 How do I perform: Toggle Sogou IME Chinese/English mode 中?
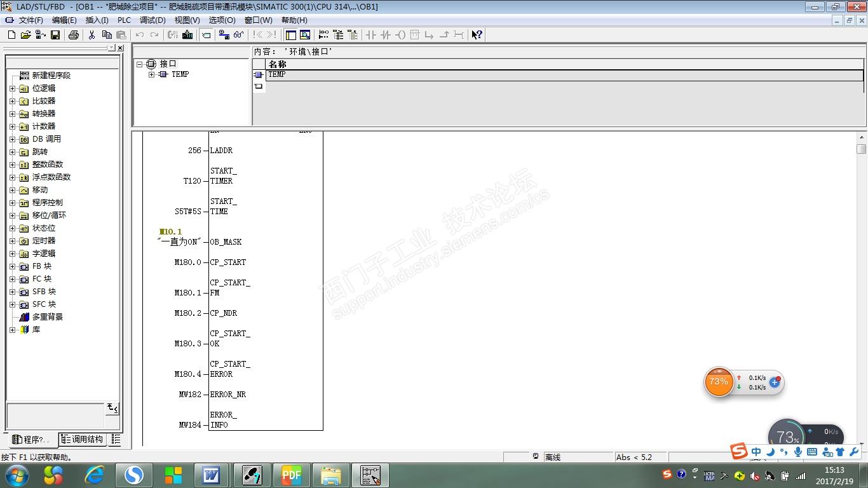756,452
